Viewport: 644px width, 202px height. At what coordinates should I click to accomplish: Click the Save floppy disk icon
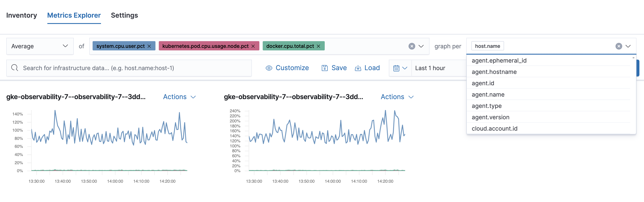324,68
